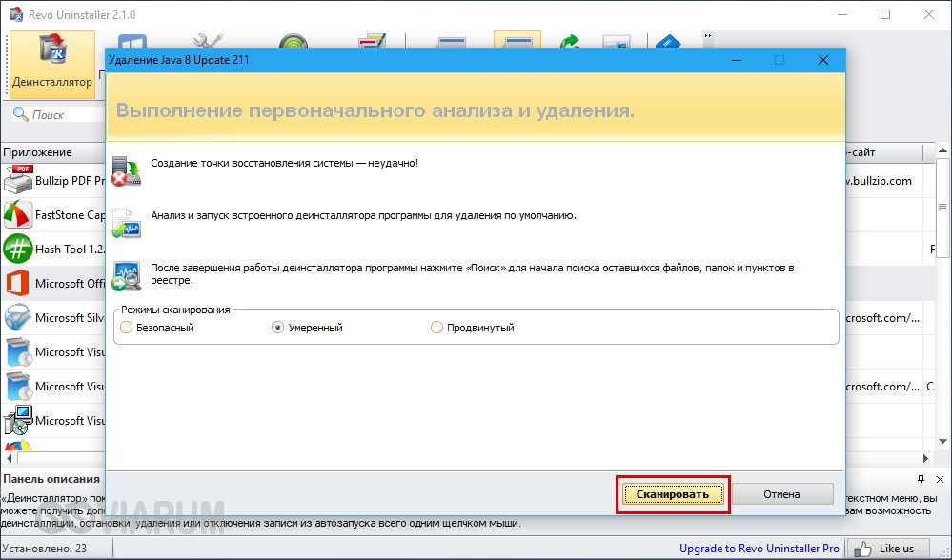Choose the Продвинутый scanning mode
Image resolution: width=952 pixels, height=560 pixels.
point(436,328)
